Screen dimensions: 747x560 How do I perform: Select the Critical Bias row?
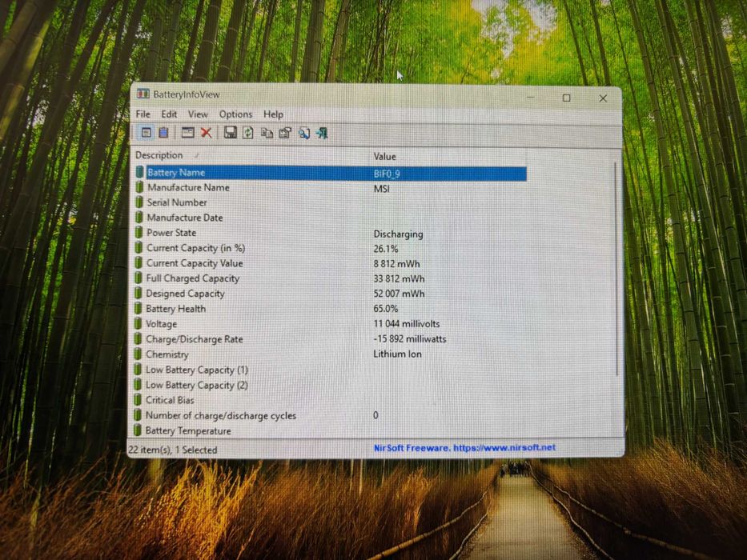tap(331, 400)
